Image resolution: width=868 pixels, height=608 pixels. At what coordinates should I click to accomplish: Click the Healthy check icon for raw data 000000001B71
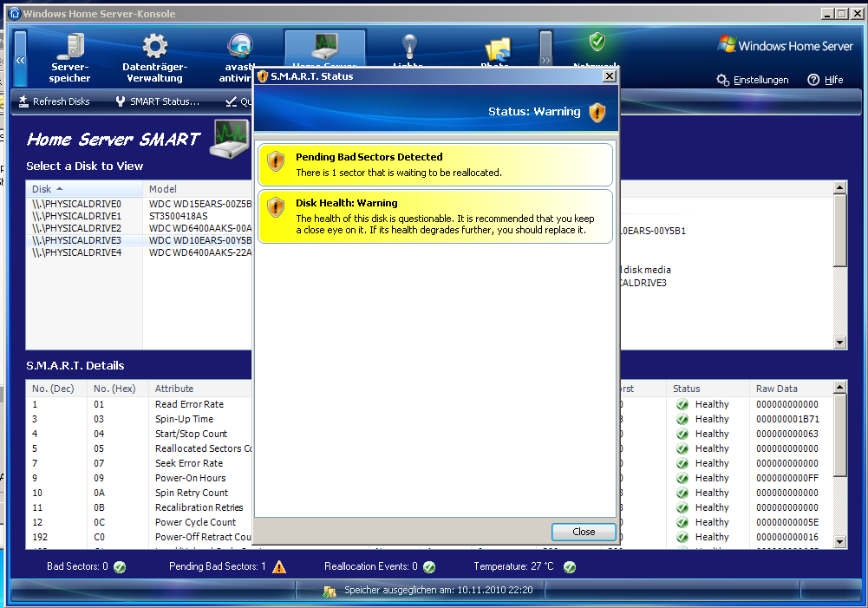click(682, 420)
